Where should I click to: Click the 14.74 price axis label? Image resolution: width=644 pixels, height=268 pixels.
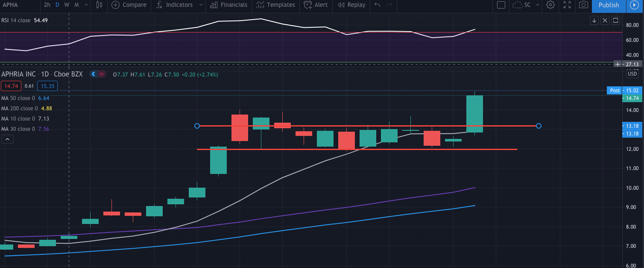coord(632,98)
